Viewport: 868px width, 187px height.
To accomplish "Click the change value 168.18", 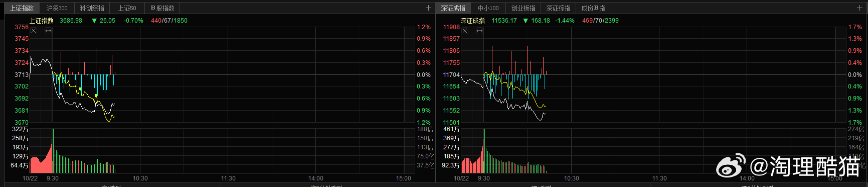I will [541, 21].
